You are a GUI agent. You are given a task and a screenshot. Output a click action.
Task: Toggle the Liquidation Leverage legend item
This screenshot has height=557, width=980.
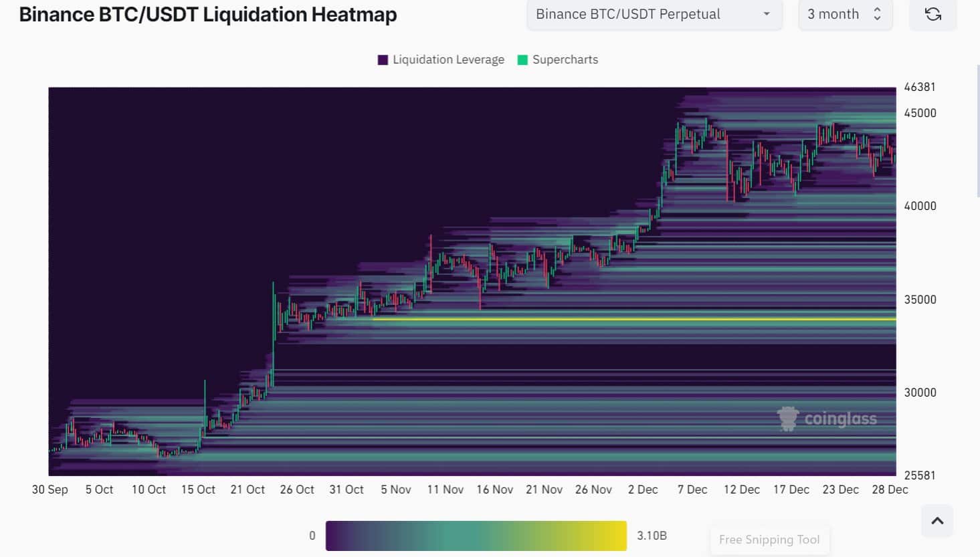pyautogui.click(x=441, y=60)
